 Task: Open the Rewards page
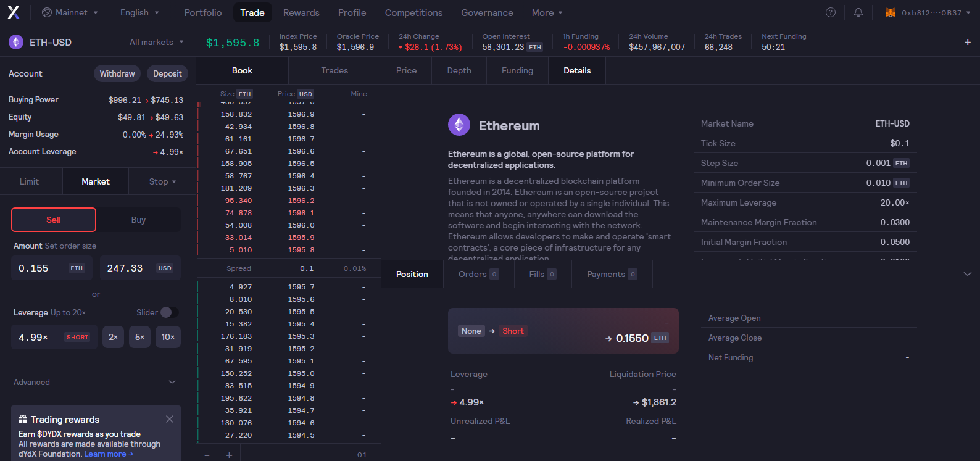[x=301, y=12]
